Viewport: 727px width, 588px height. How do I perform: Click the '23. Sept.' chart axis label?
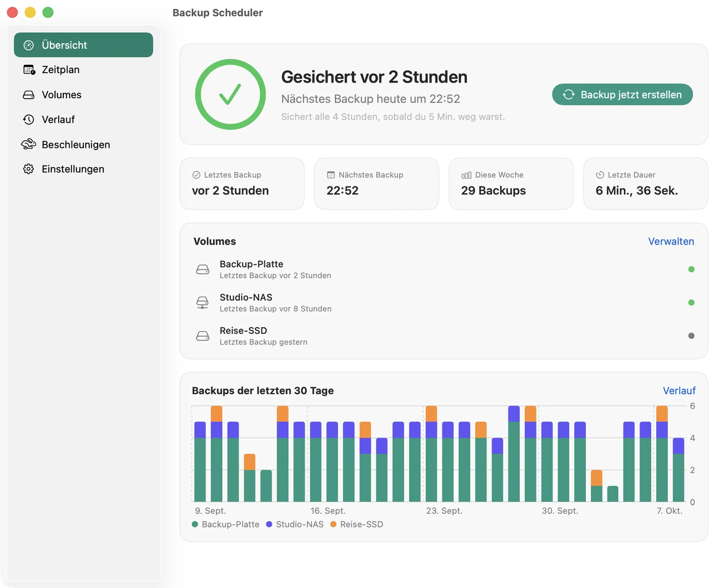pyautogui.click(x=445, y=511)
